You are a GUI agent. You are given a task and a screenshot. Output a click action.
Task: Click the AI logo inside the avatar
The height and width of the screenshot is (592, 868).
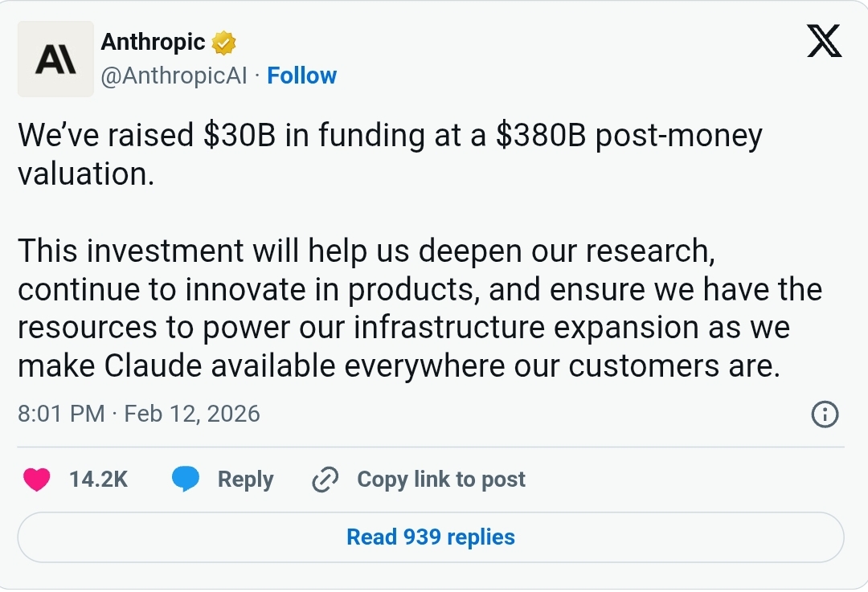coord(55,59)
